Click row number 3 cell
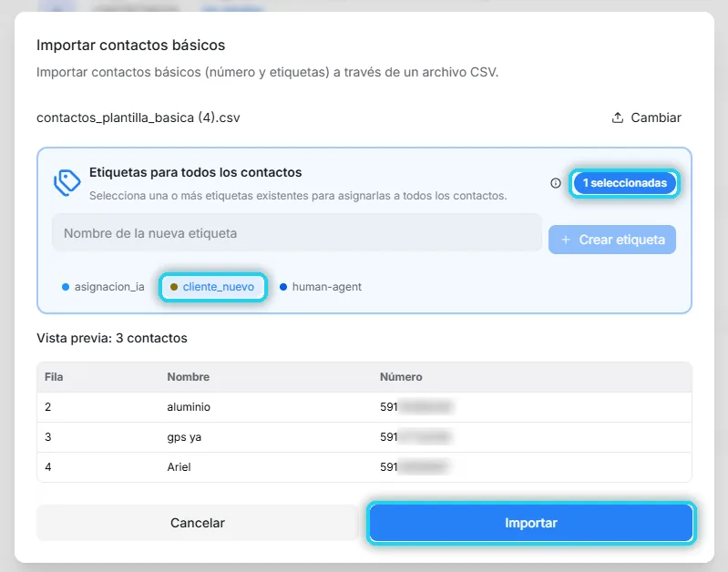Screen dimensions: 728x572 [x=47, y=437]
